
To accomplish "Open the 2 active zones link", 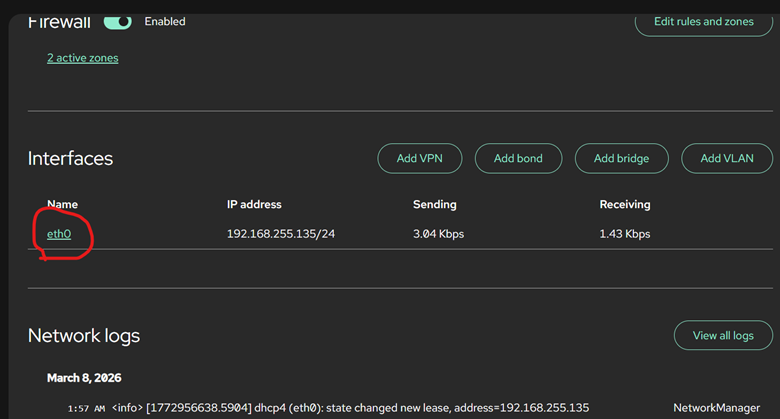I will click(83, 58).
